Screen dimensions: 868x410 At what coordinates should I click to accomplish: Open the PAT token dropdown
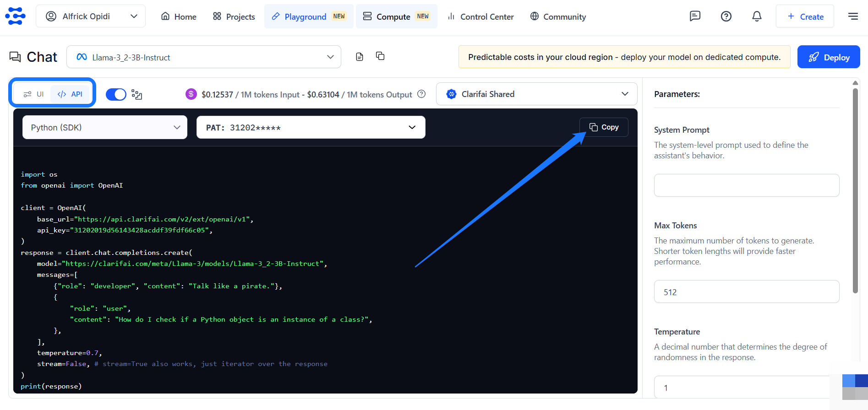pyautogui.click(x=311, y=127)
